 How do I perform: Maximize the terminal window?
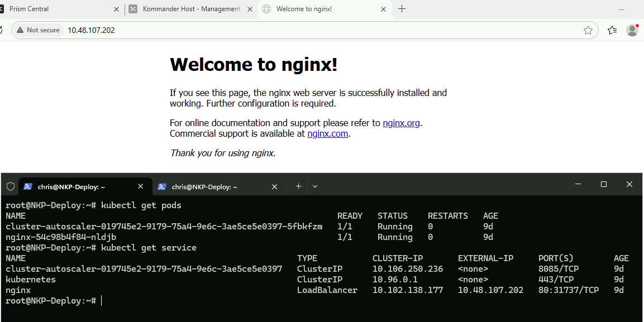point(603,185)
